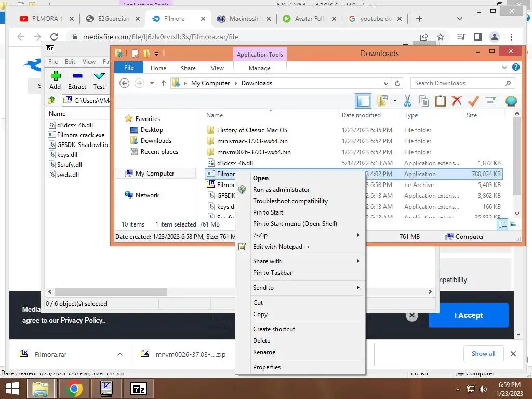This screenshot has width=532, height=399.
Task: Open Chrome three-dot menu
Action: click(511, 37)
